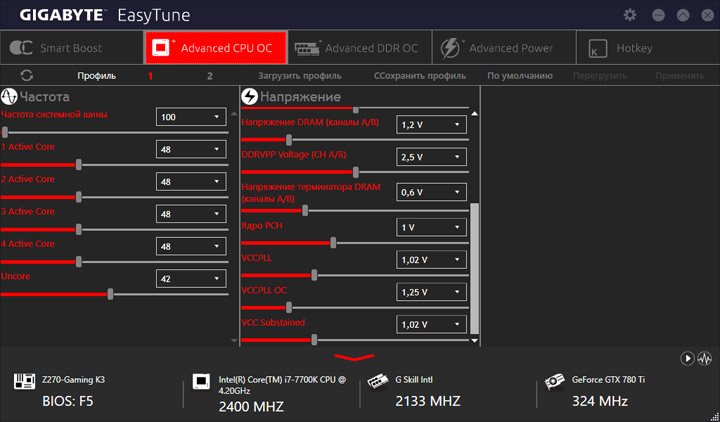Viewport: 720px width, 422px height.
Task: Click the voltage panel scrollbar thumb
Action: (x=474, y=269)
